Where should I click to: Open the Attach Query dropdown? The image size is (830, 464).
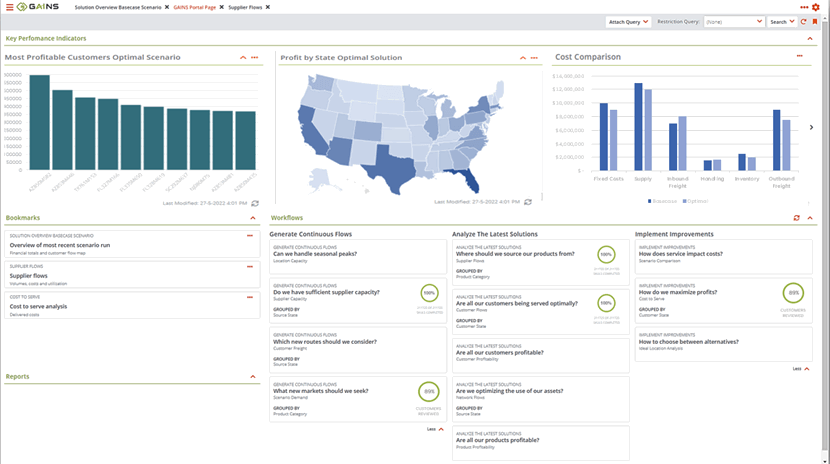[628, 22]
